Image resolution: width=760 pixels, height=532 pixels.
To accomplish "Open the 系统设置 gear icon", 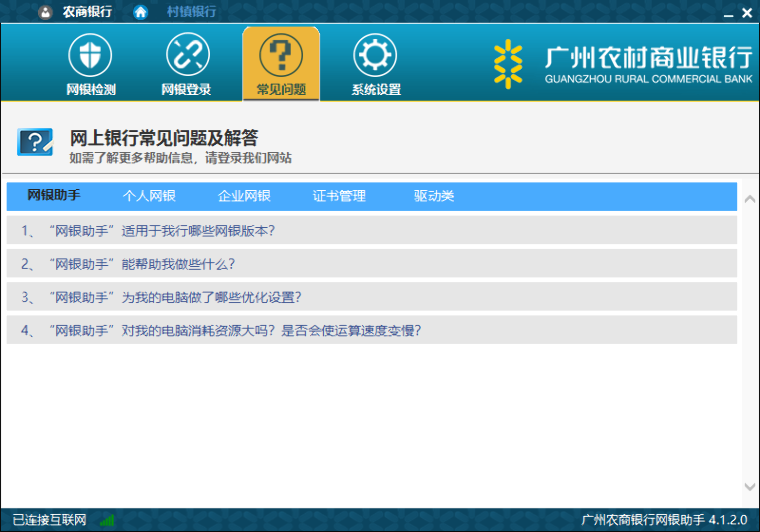I will [375, 55].
